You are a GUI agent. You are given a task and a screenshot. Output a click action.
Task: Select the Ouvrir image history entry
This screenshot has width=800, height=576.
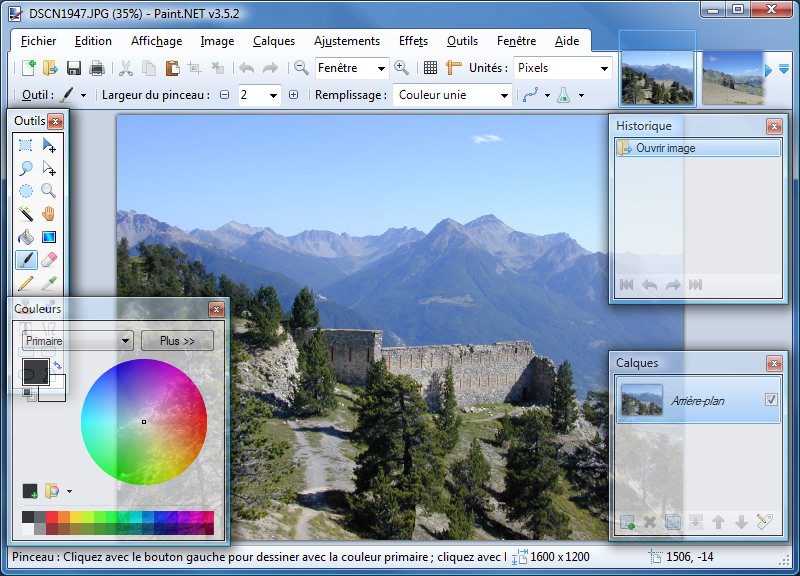(x=697, y=148)
